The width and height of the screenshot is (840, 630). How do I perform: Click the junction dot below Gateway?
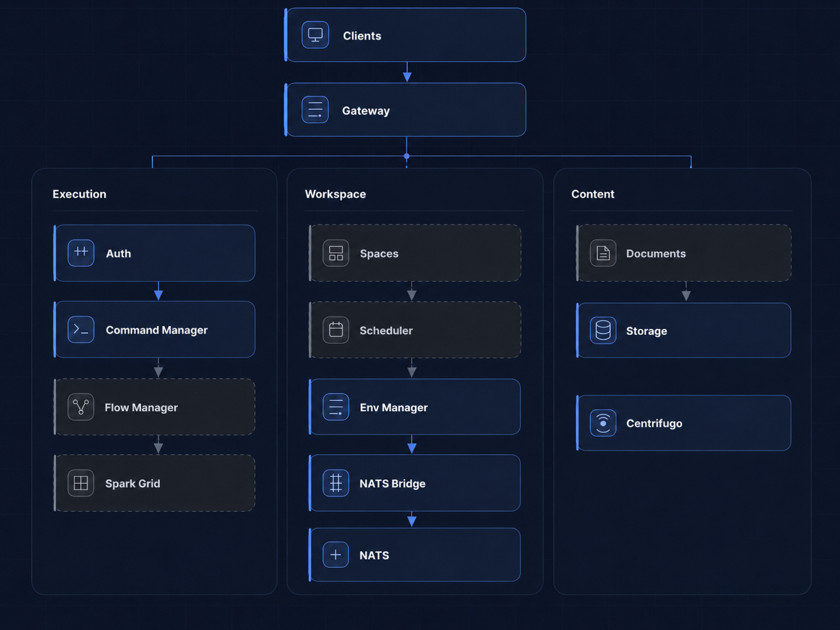point(407,156)
